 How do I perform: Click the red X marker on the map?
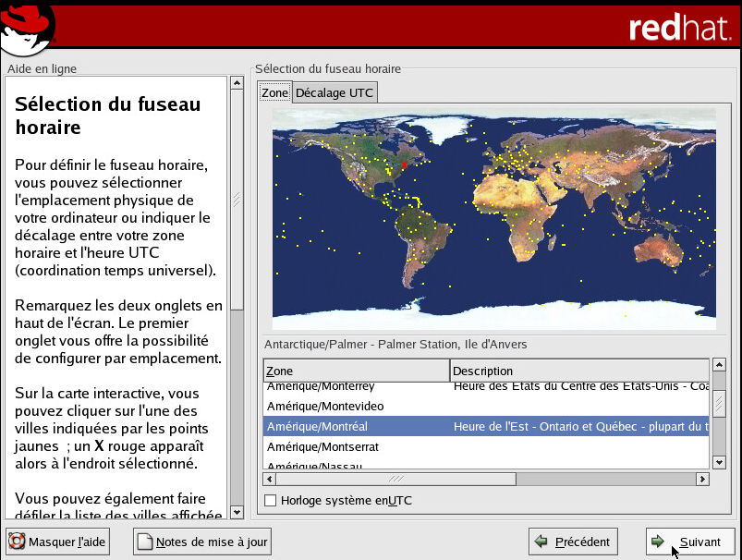pyautogui.click(x=405, y=165)
